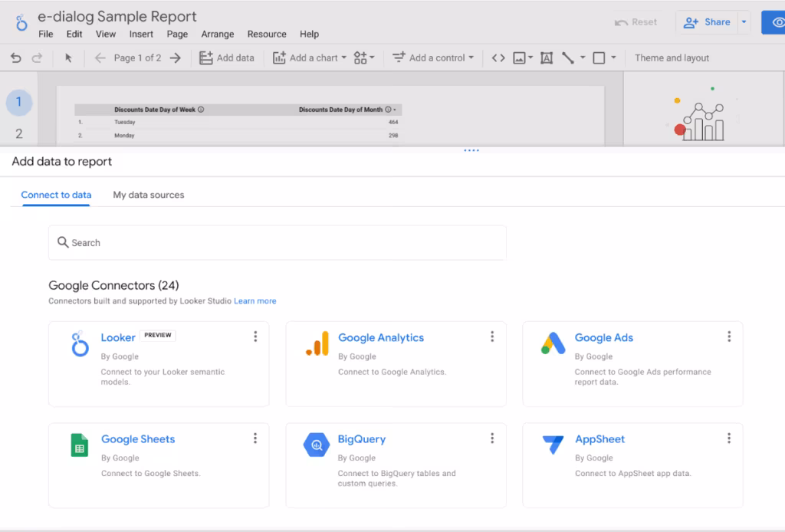This screenshot has width=785, height=532.
Task: Open the community visualizations dropdown
Action: (364, 57)
